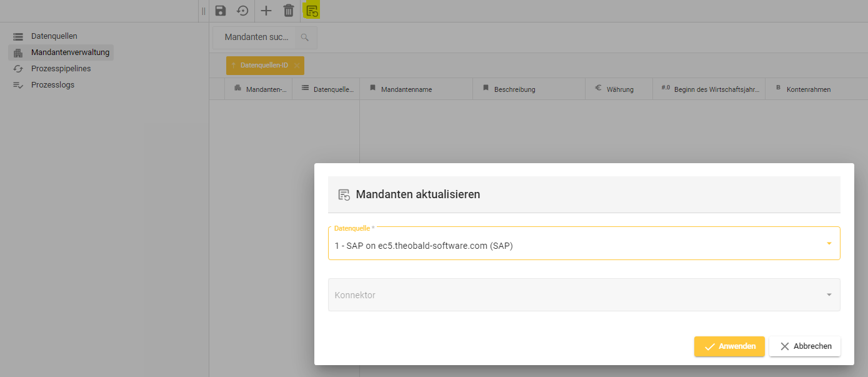
Task: Click inside the Mandanten suchen search field
Action: [256, 37]
